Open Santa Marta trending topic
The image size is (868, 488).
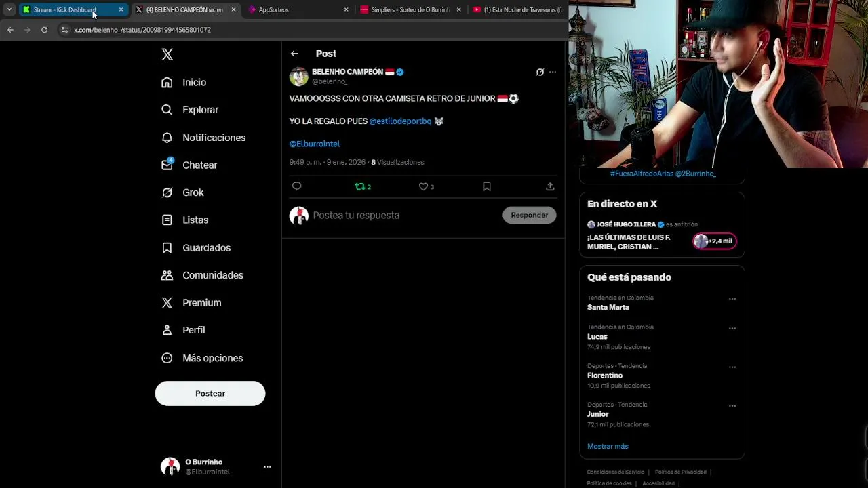click(x=608, y=308)
